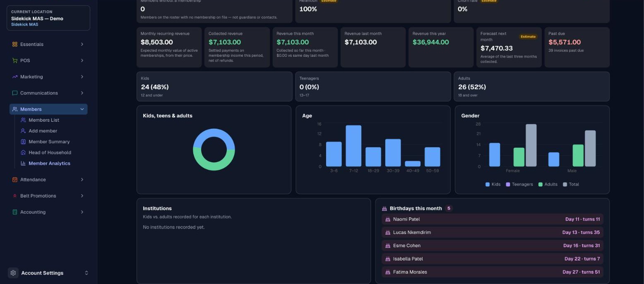The height and width of the screenshot is (284, 644).
Task: Open Lucas Nkemdirim birthday row
Action: click(493, 233)
